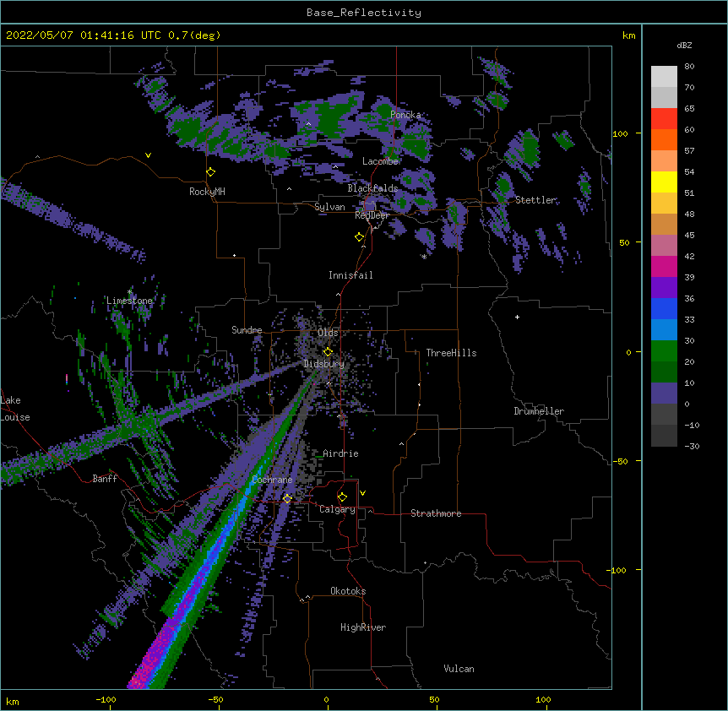This screenshot has width=728, height=711.
Task: Click the Base_Reflectivity title text
Action: [x=364, y=13]
